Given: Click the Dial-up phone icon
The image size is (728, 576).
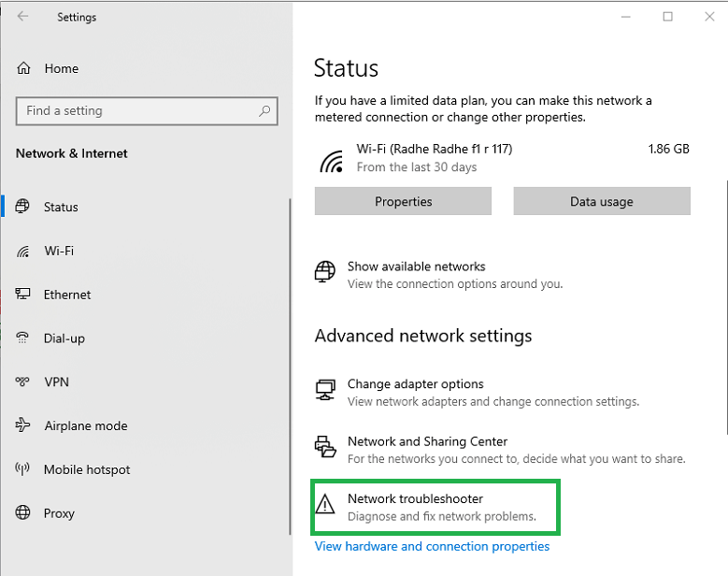Looking at the screenshot, I should point(22,338).
